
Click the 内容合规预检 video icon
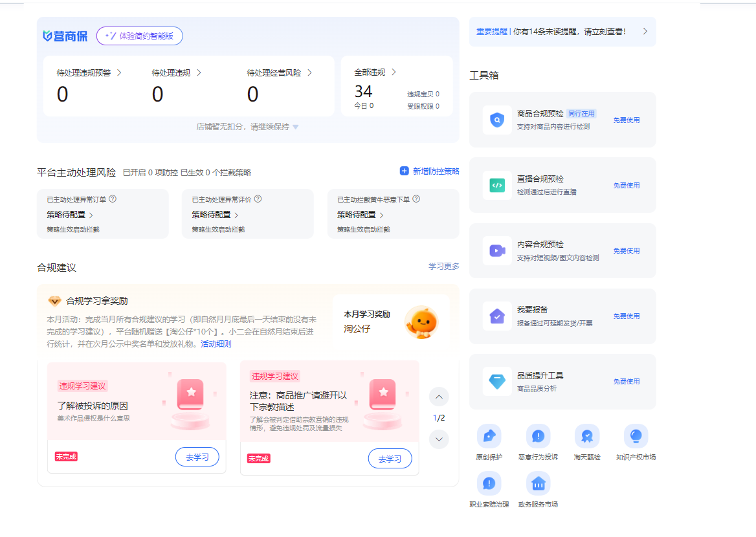(x=496, y=250)
